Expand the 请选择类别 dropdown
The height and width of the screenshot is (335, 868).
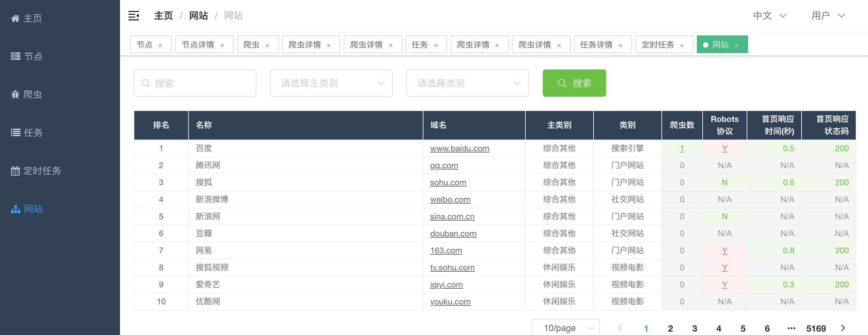pos(467,83)
